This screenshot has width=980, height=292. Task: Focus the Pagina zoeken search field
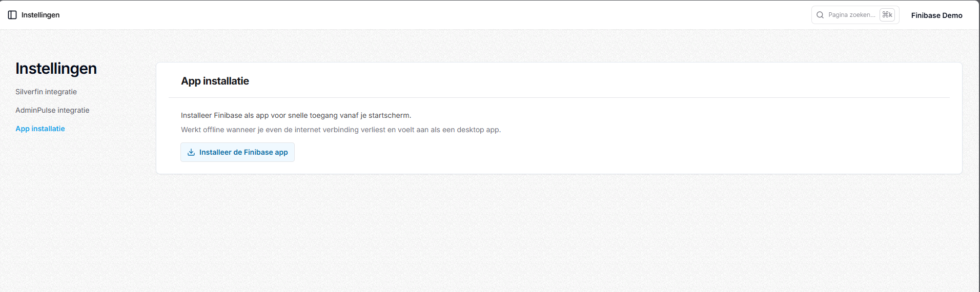(x=855, y=15)
